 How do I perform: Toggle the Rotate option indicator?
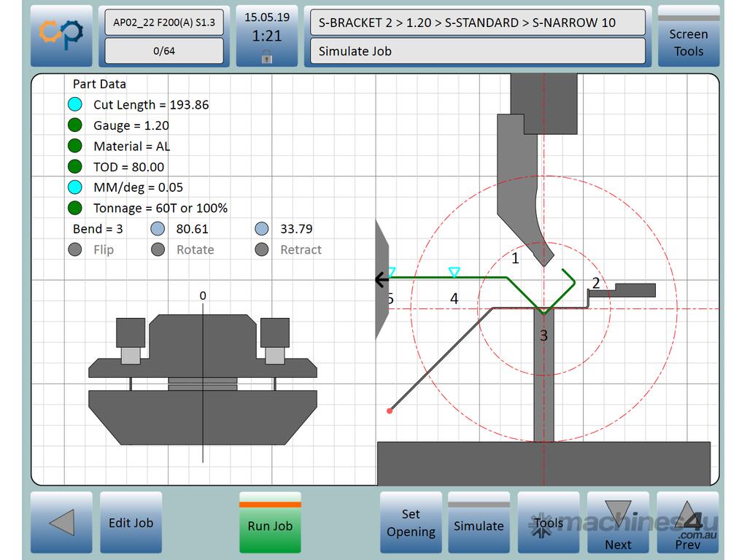158,250
